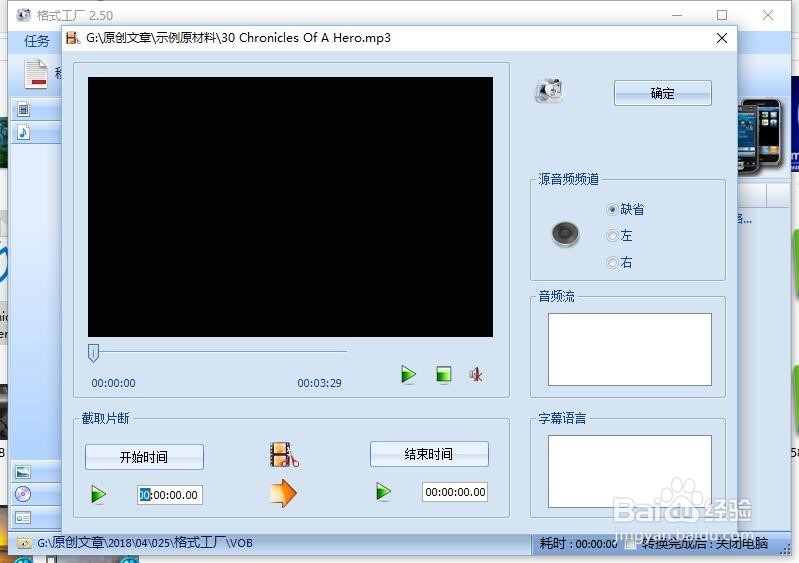
Task: Click the output folder icon in status bar
Action: pyautogui.click(x=23, y=543)
